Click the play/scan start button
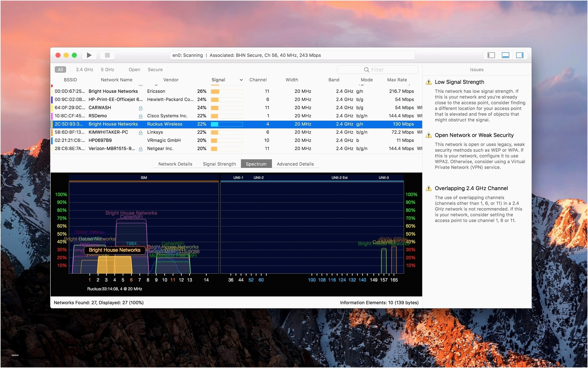The width and height of the screenshot is (588, 368). 90,55
